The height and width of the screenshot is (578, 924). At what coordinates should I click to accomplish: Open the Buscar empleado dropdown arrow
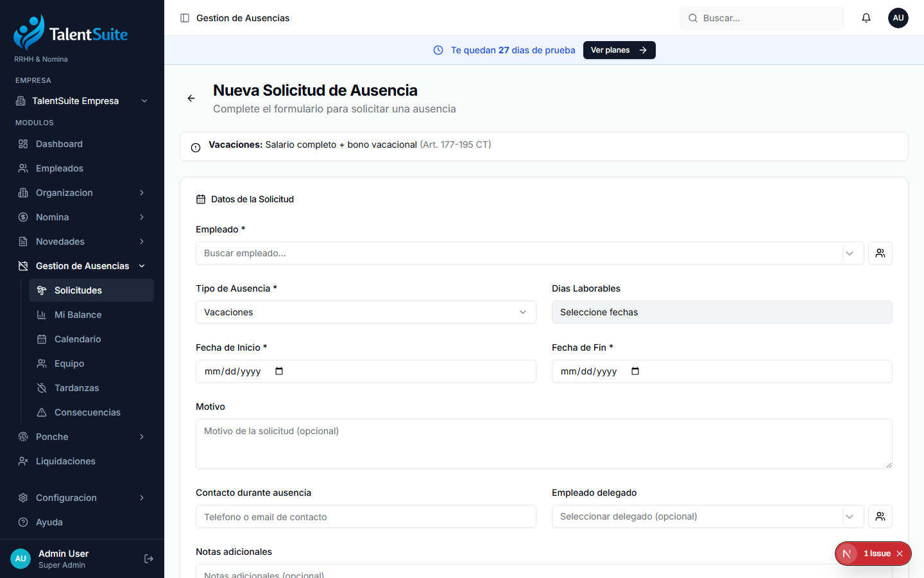850,253
